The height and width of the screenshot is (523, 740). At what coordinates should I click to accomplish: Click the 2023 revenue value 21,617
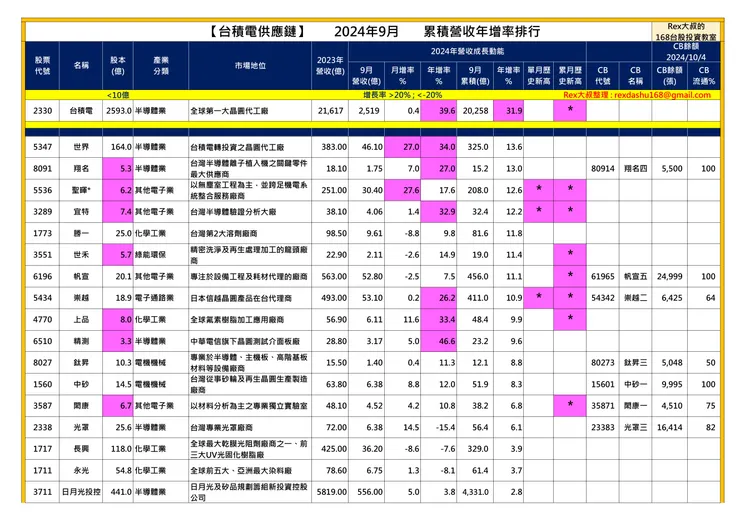tap(330, 111)
